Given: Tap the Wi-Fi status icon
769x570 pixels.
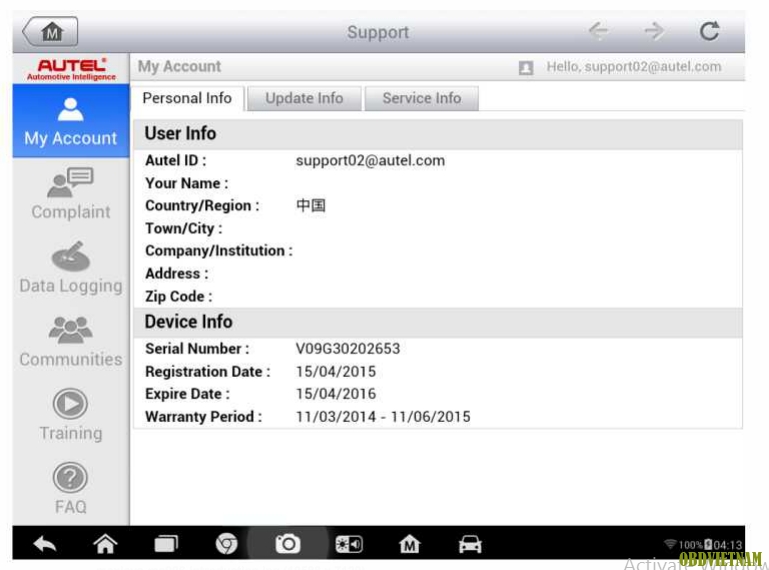Looking at the screenshot, I should (670, 544).
